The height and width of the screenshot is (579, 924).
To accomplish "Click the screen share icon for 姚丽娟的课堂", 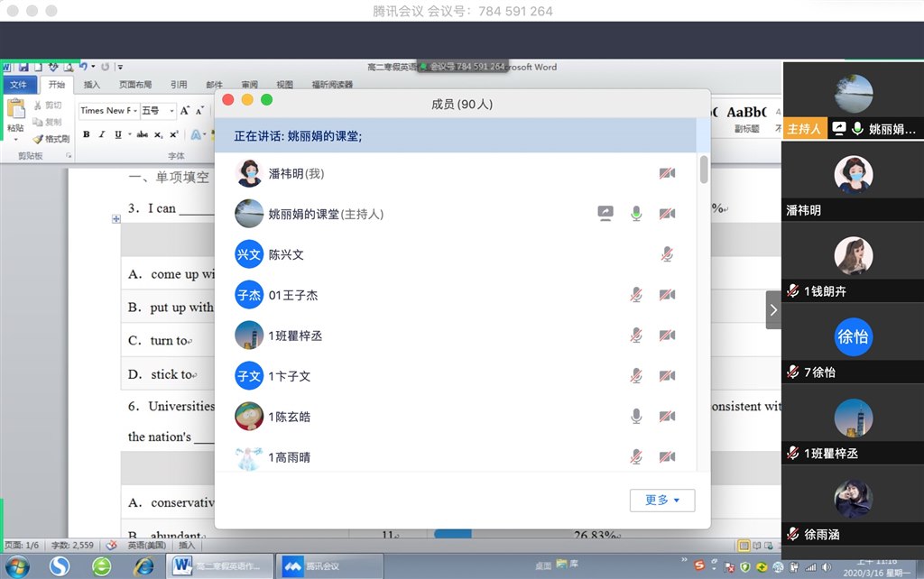I will (x=605, y=213).
